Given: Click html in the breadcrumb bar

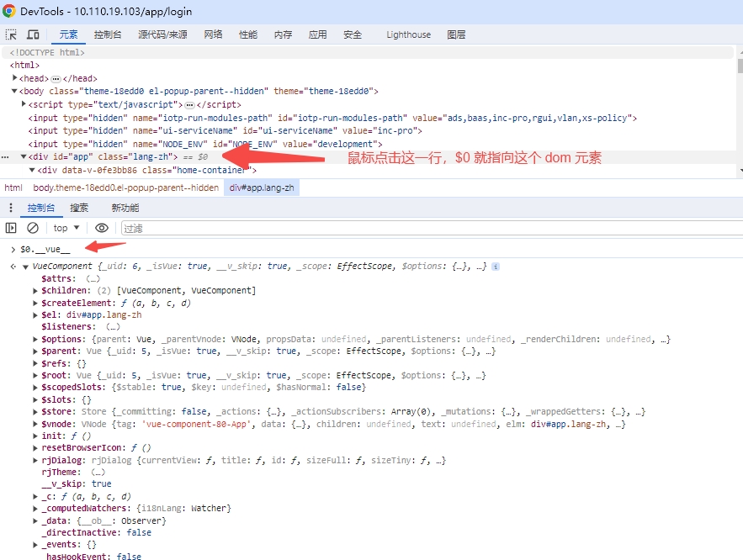Looking at the screenshot, I should tap(13, 188).
